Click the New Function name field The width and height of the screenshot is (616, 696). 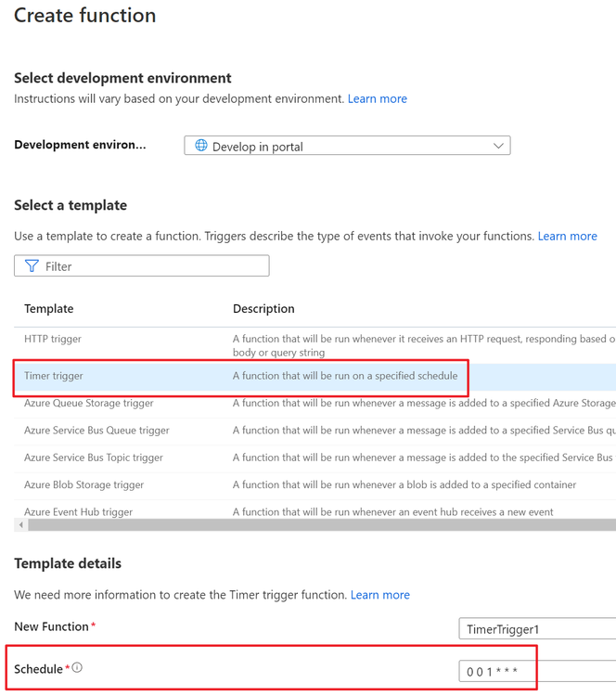pos(538,629)
